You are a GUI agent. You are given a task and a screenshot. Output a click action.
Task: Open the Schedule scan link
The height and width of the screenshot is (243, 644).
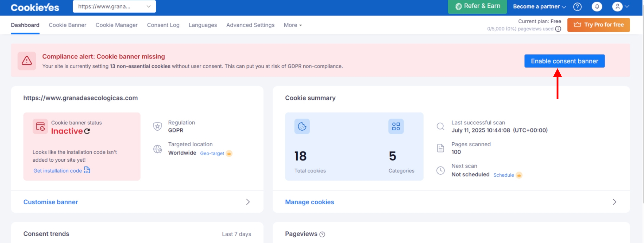[x=503, y=175]
